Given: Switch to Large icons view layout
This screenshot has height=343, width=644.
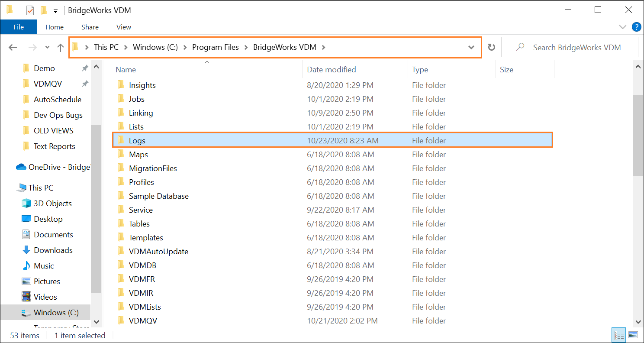Looking at the screenshot, I should click(x=633, y=335).
